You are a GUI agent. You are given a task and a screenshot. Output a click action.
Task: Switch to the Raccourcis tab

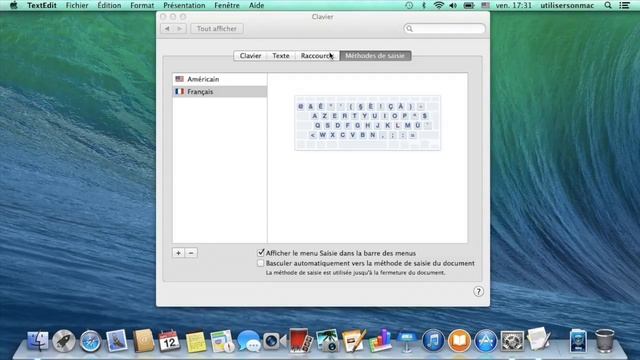pos(317,56)
